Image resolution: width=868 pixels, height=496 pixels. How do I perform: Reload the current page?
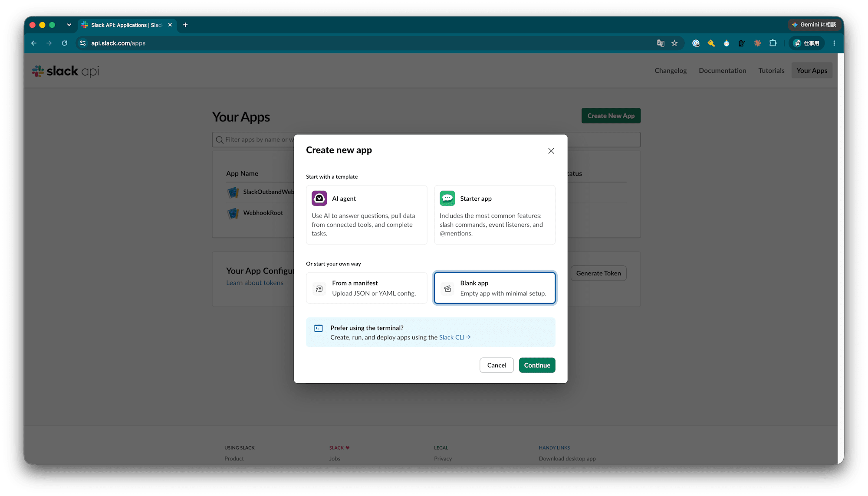click(x=65, y=43)
